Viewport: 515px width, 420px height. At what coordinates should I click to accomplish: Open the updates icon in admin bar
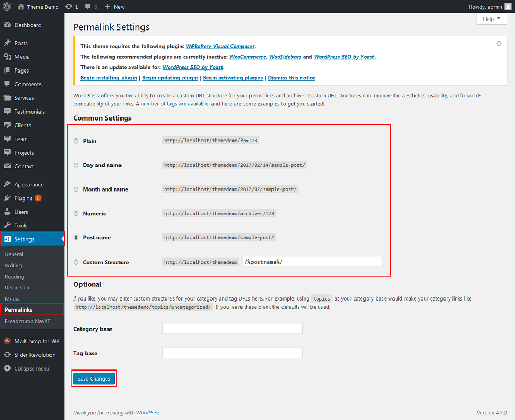pyautogui.click(x=69, y=7)
